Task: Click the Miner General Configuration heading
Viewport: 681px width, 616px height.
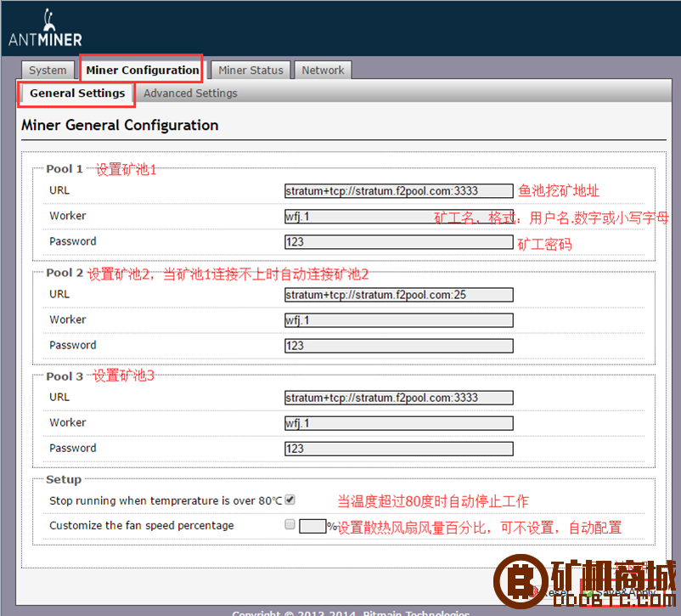Action: click(120, 125)
